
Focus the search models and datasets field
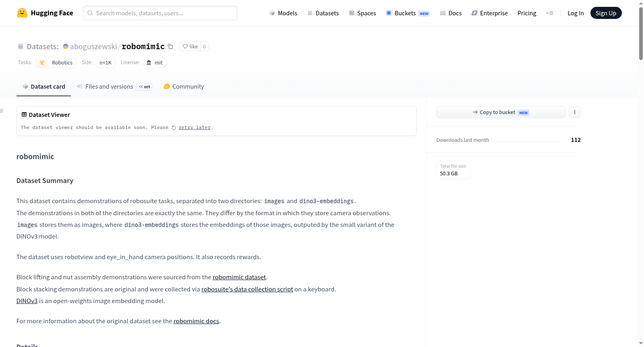tap(160, 13)
